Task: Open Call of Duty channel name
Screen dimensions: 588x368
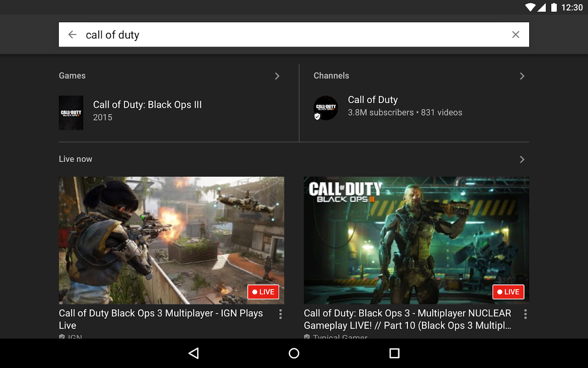Action: (x=373, y=100)
